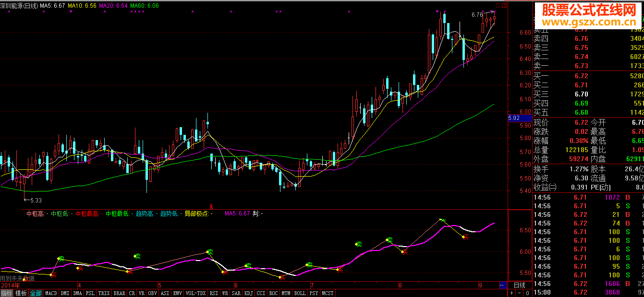Viewport: 644px width, 297px height.
Task: Click the blue marker on the timeline axis
Action: click(x=503, y=285)
